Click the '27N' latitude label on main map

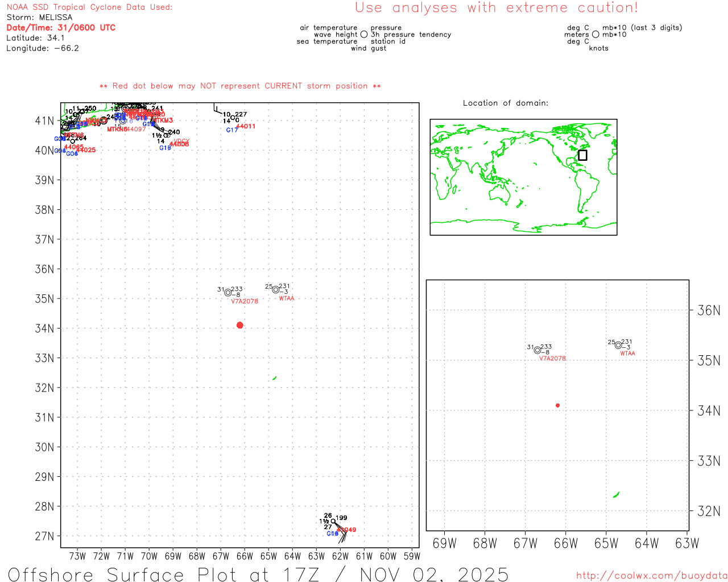pos(44,537)
